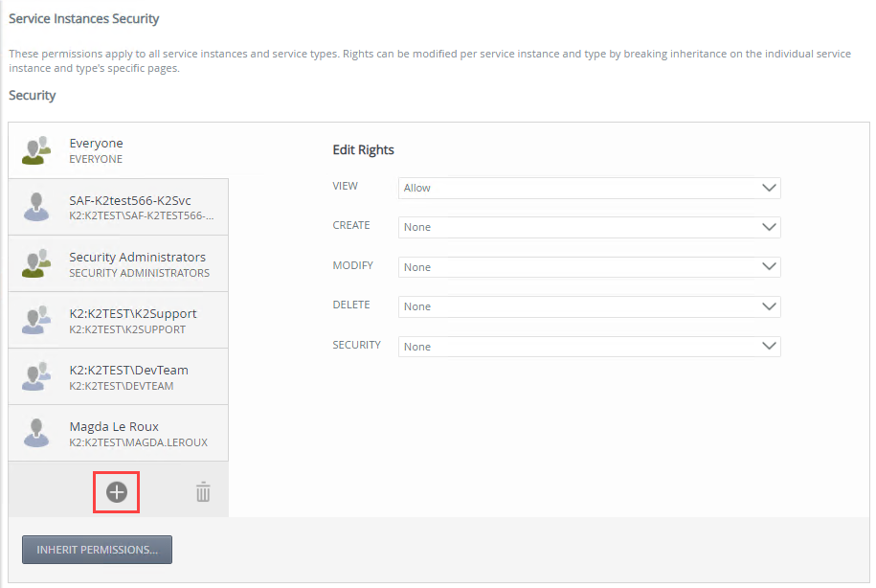Select the SAF-K2test566-K2Svc list entry

(x=129, y=201)
